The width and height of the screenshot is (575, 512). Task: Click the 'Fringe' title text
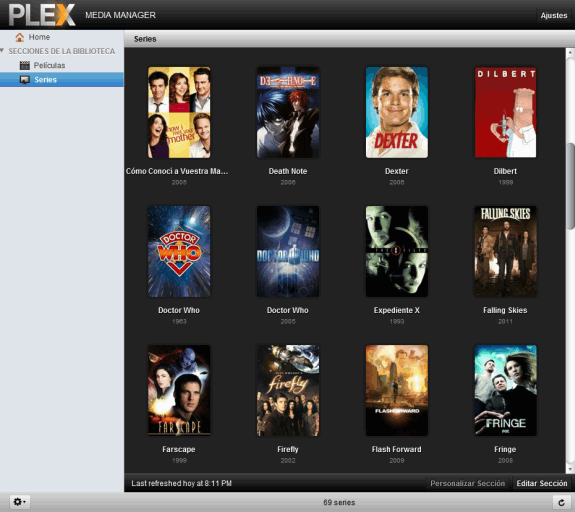click(505, 449)
